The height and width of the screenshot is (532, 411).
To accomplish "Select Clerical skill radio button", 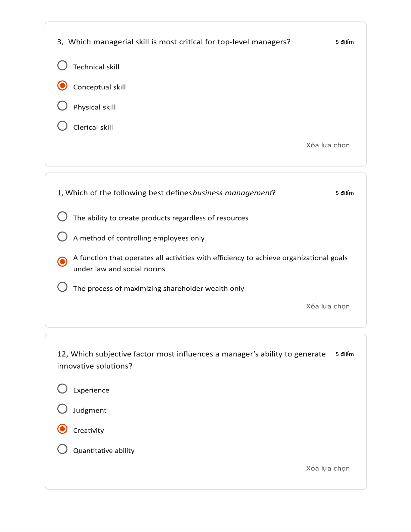I will 62,126.
